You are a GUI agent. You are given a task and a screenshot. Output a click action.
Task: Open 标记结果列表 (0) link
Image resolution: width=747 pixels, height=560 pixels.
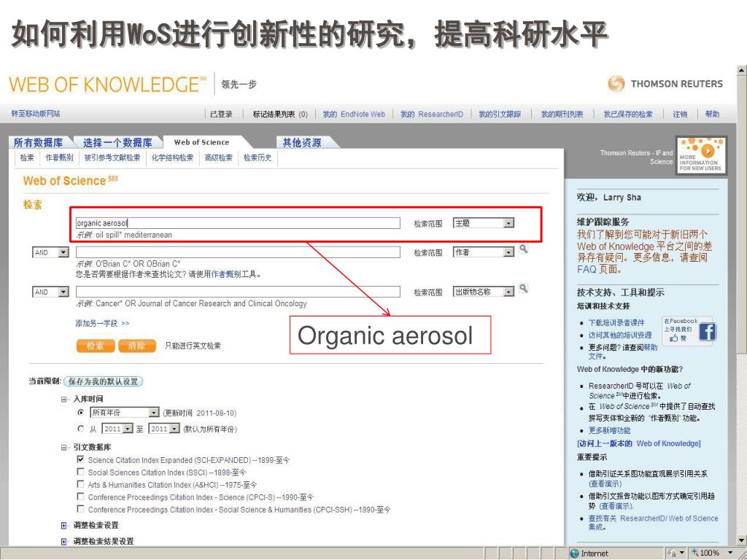point(280,114)
